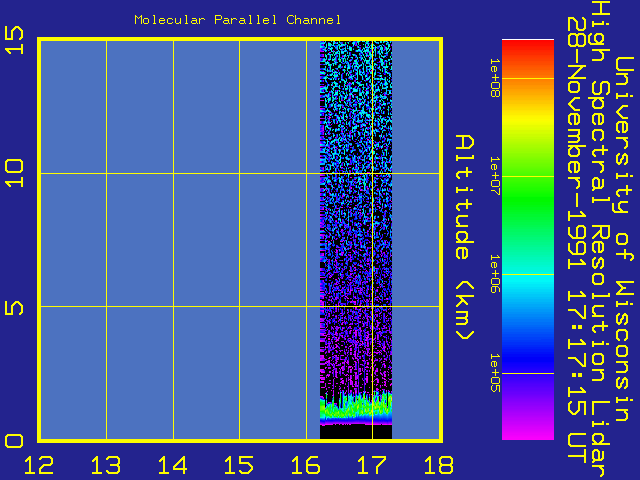This screenshot has width=640, height=480.
Task: Click the green region of the colorbar
Action: pos(528,200)
